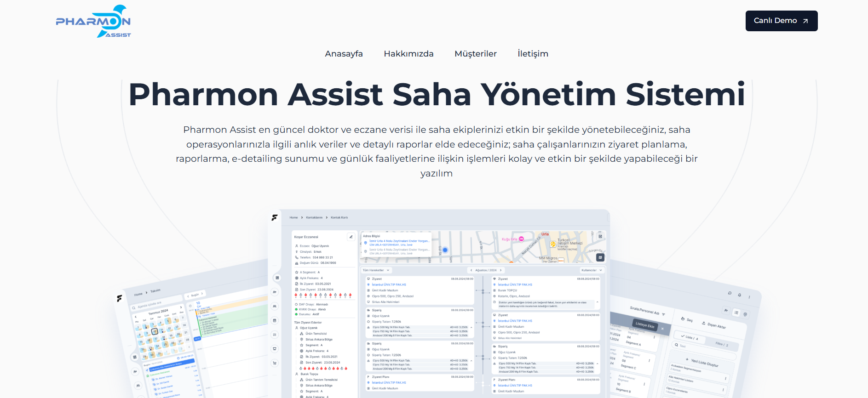Click the contacts group icon in center sidebar

275,306
